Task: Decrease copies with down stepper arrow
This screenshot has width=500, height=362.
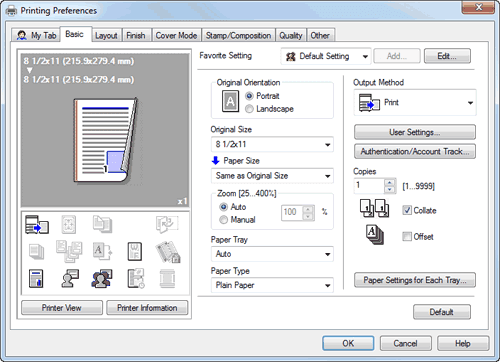Action: click(389, 190)
